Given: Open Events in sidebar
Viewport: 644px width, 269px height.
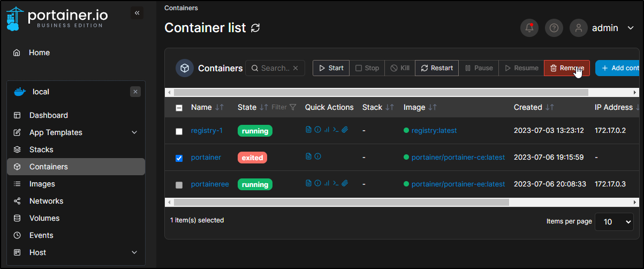Looking at the screenshot, I should (75, 235).
